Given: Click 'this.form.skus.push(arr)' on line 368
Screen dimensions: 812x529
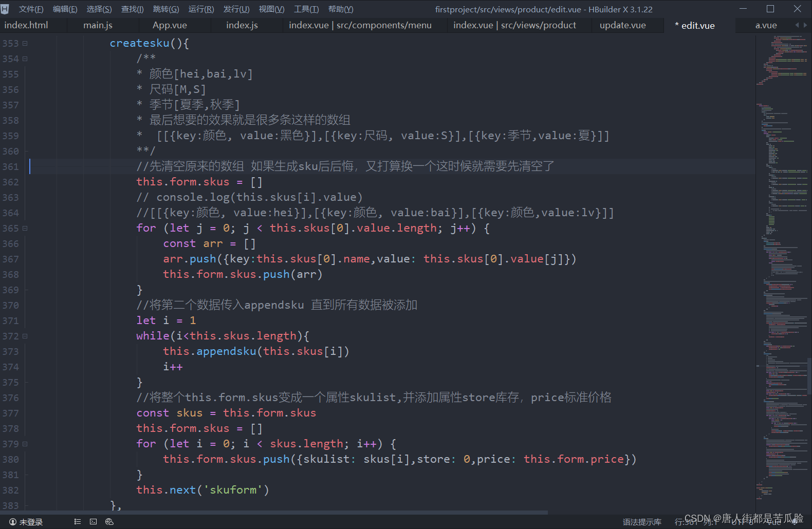Looking at the screenshot, I should pos(243,274).
